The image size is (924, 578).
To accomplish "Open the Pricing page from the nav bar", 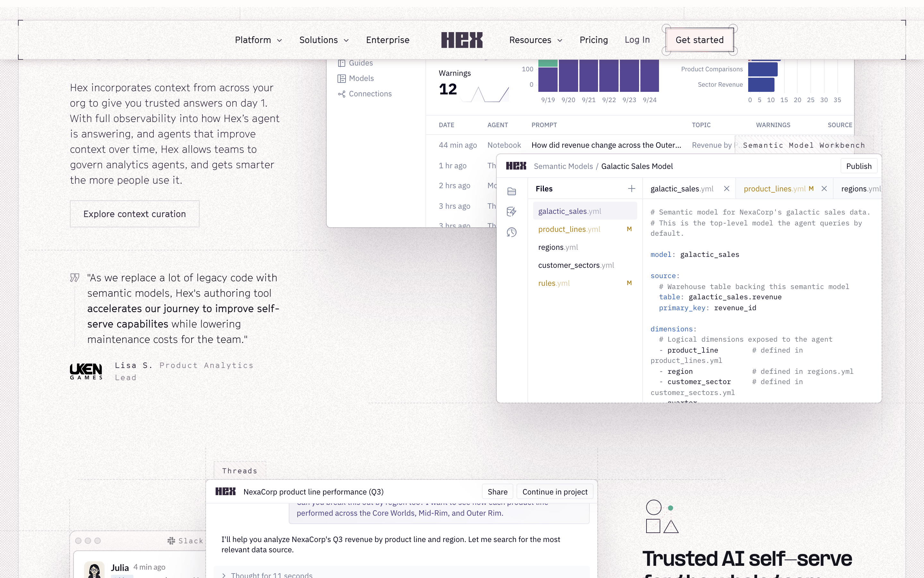I will point(593,40).
